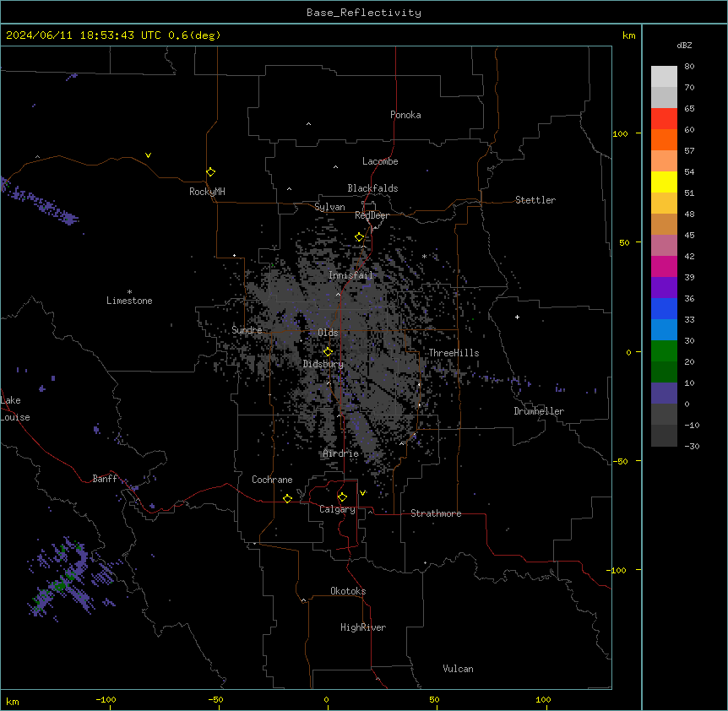Click the 100 tick label on vertical axis
728x711 pixels.
tap(620, 133)
